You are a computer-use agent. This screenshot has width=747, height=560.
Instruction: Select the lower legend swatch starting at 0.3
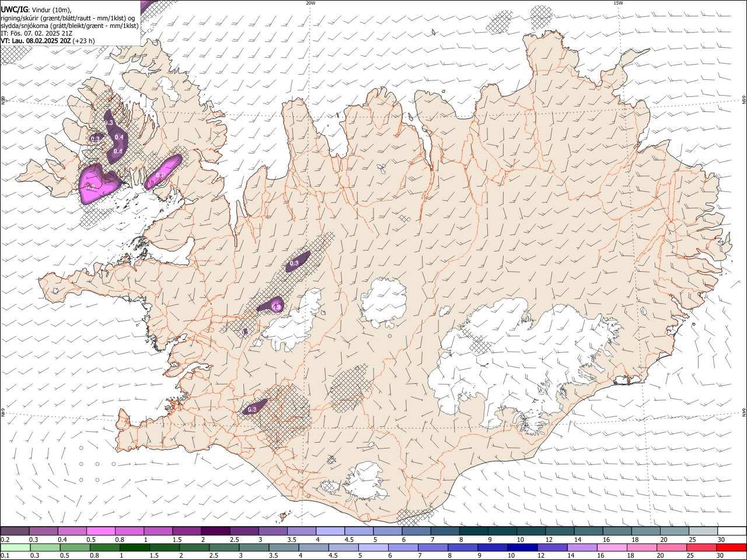point(45,548)
